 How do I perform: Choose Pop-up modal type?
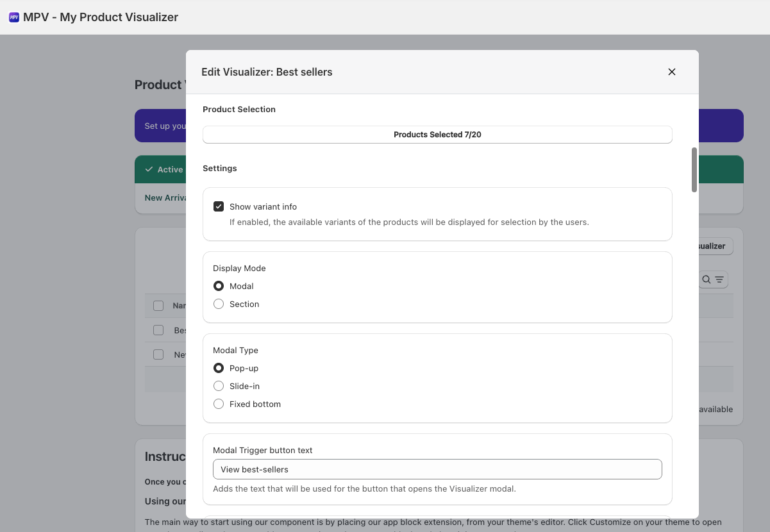coord(219,368)
